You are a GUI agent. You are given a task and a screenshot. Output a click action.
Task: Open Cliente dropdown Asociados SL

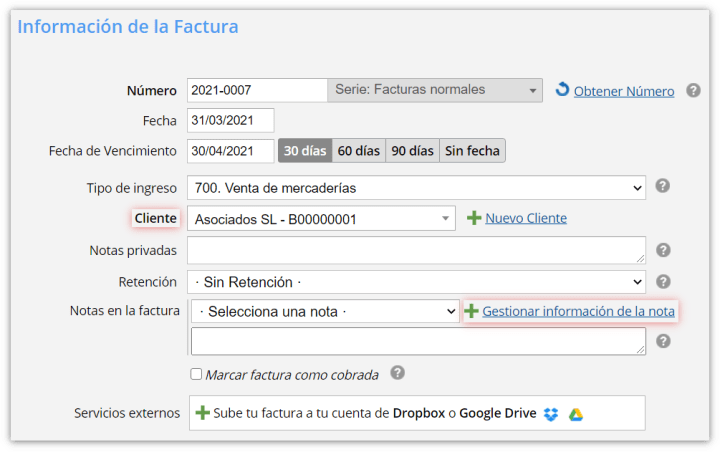coord(321,218)
